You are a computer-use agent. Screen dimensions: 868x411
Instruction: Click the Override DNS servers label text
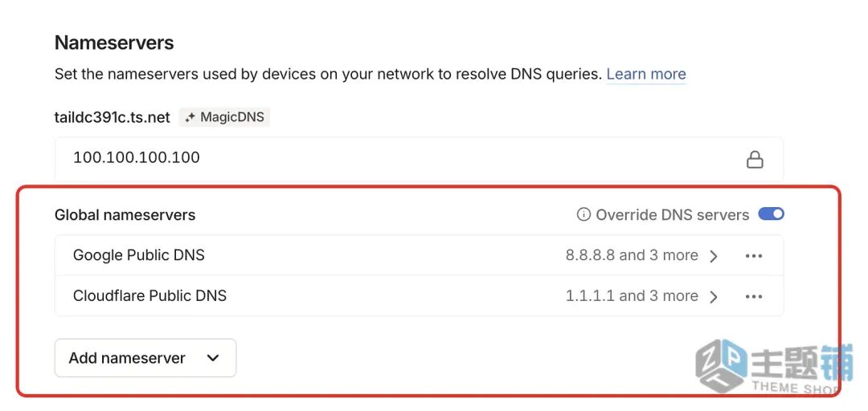[x=673, y=214]
